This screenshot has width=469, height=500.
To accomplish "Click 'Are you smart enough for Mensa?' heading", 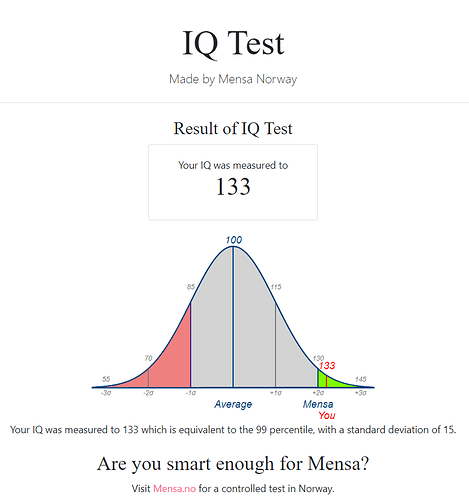I will (x=233, y=464).
